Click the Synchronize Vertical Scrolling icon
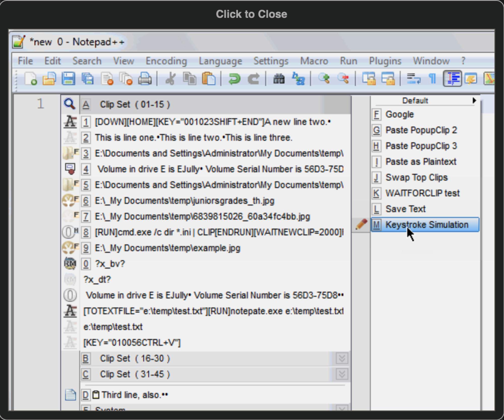 369,78
